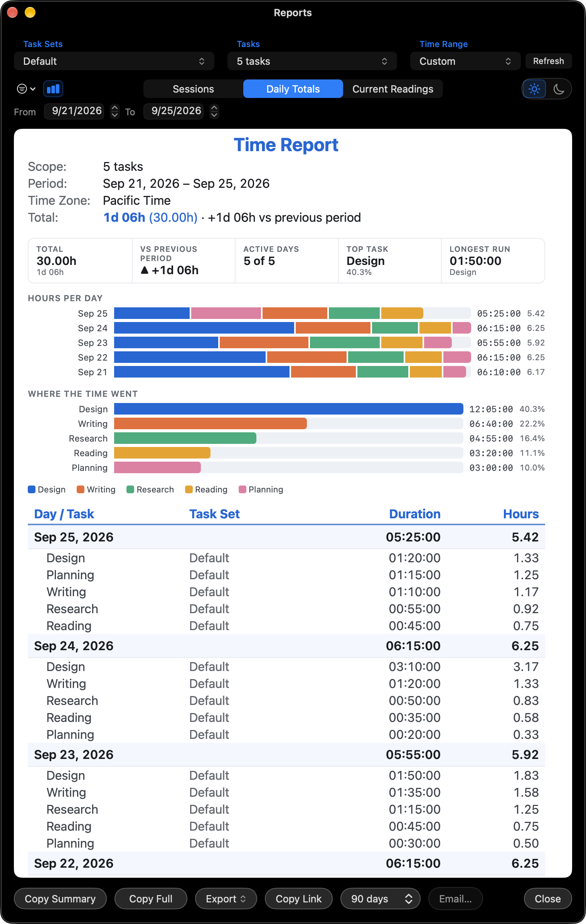Click the To date field 9/25/2026
The height and width of the screenshot is (924, 586).
(x=173, y=111)
